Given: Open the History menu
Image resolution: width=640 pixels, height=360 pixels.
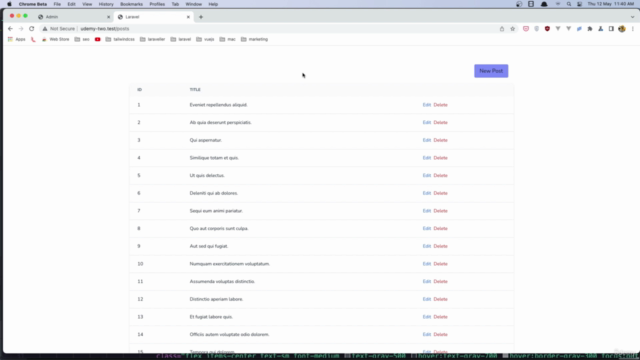Looking at the screenshot, I should click(x=106, y=4).
